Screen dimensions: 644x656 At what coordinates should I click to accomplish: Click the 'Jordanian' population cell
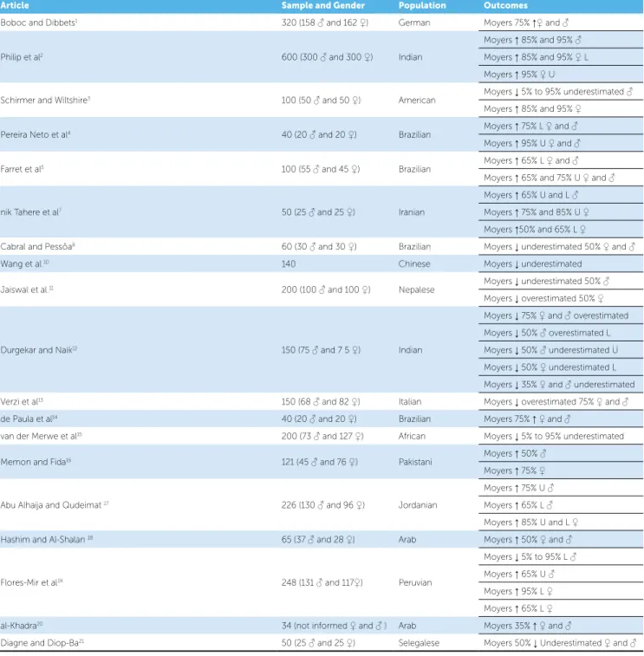[x=418, y=505]
